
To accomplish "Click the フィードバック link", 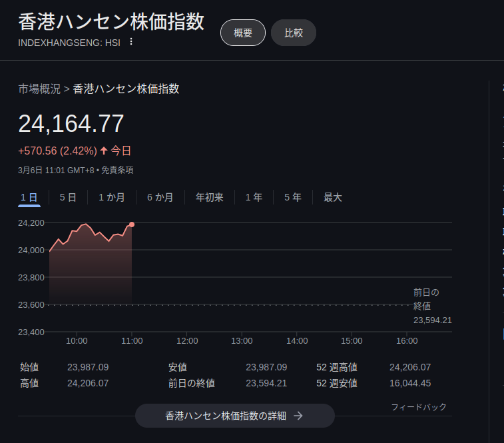I will [418, 407].
